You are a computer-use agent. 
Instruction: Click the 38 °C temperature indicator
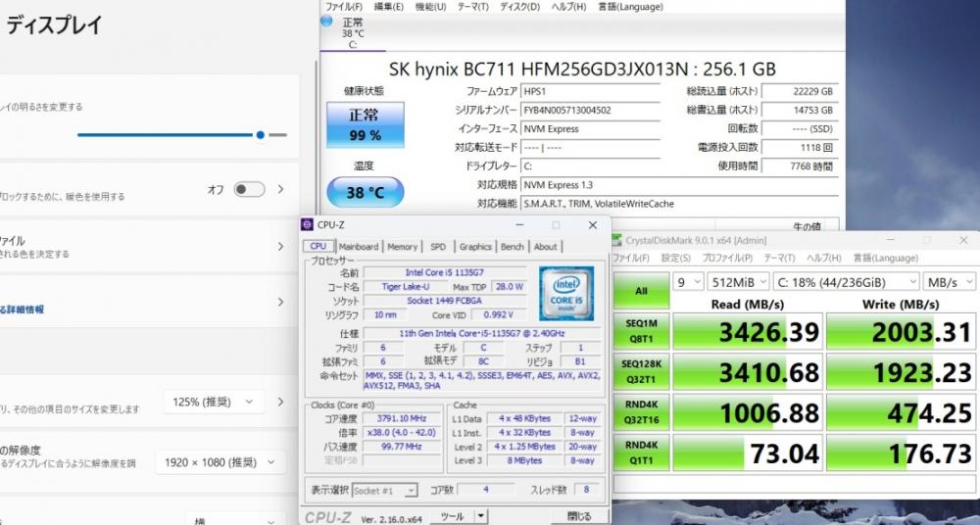coord(365,192)
